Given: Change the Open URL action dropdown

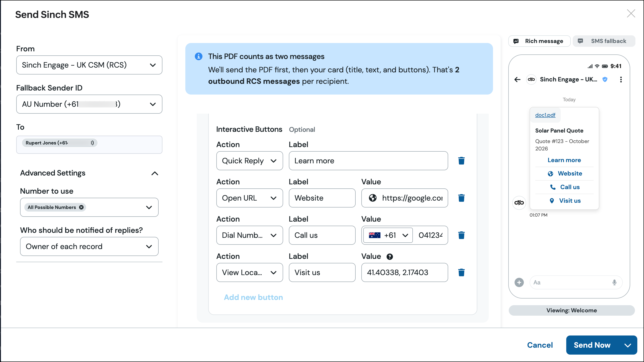Looking at the screenshot, I should tap(249, 198).
